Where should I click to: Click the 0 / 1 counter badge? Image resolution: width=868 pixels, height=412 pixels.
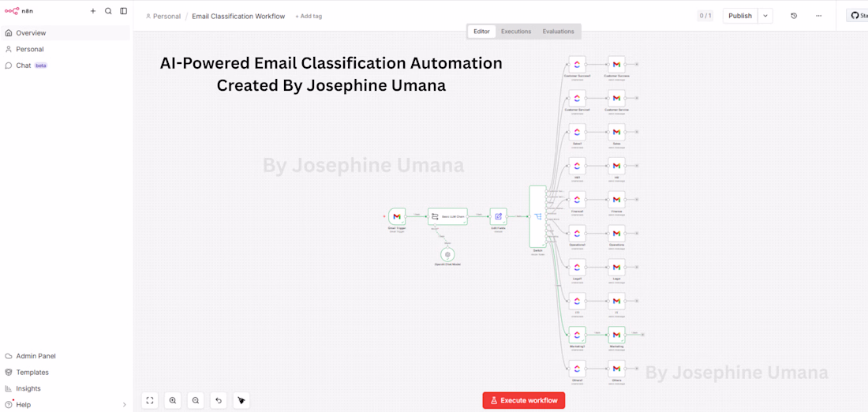[x=705, y=16]
